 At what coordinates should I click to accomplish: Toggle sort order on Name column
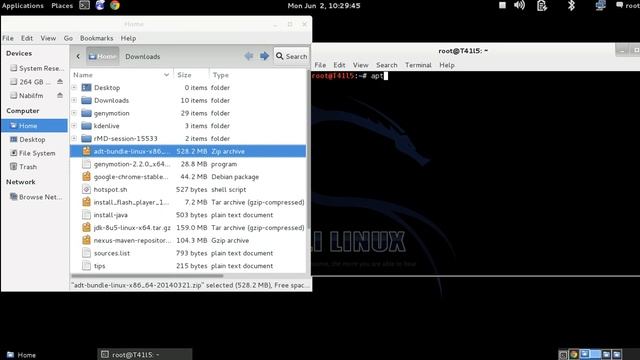point(122,75)
